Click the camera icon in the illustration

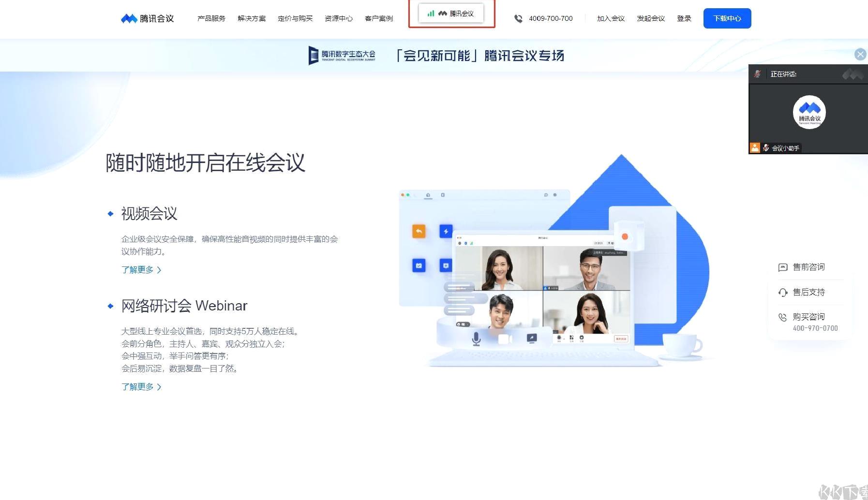coord(505,339)
